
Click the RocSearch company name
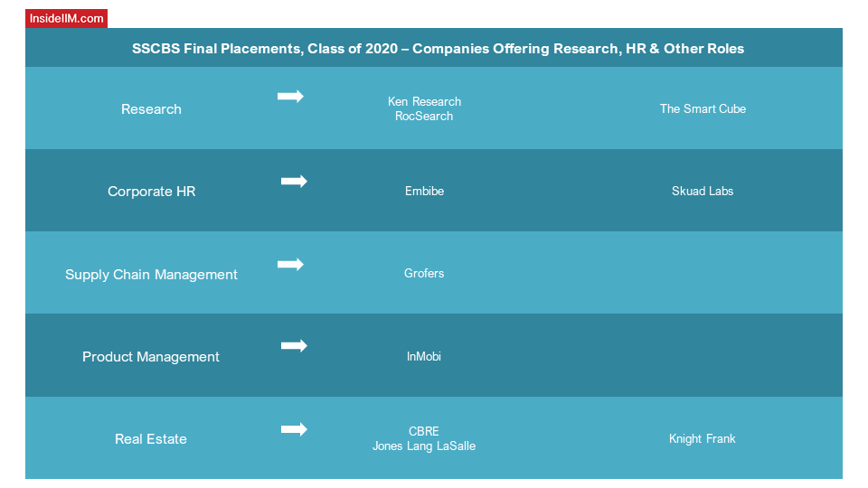[424, 117]
